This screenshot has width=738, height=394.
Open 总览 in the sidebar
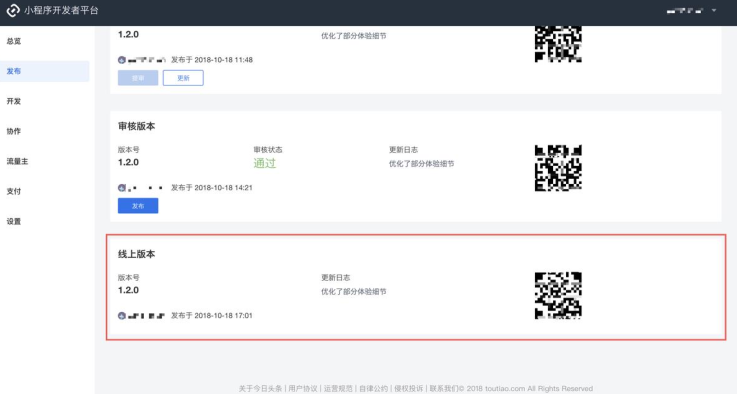tap(14, 41)
